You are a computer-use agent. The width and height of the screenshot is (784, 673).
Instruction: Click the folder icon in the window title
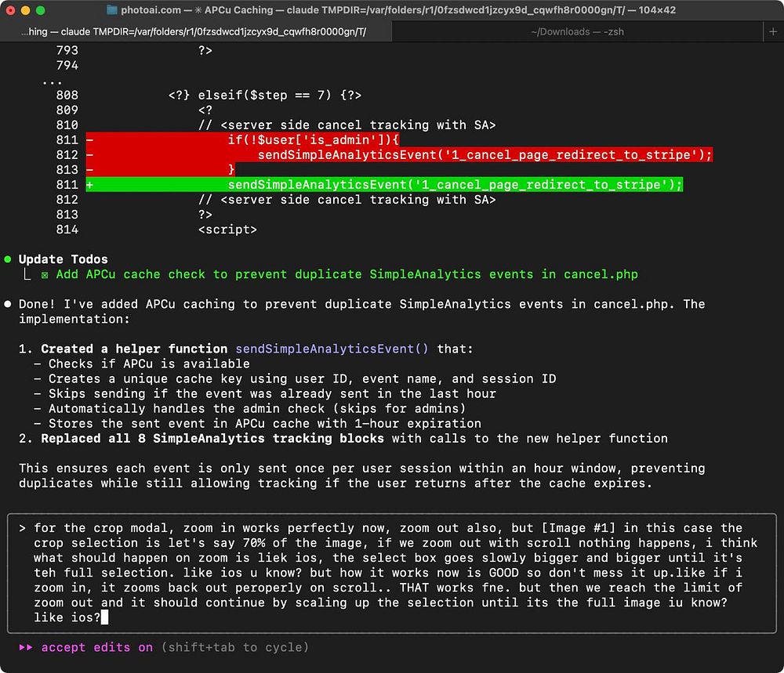click(x=112, y=10)
